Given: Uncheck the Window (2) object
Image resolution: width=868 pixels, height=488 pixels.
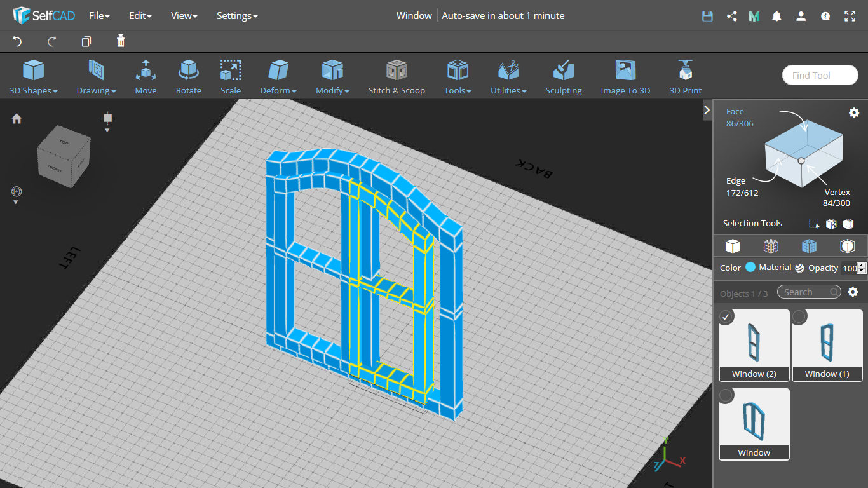Looking at the screenshot, I should coord(726,316).
